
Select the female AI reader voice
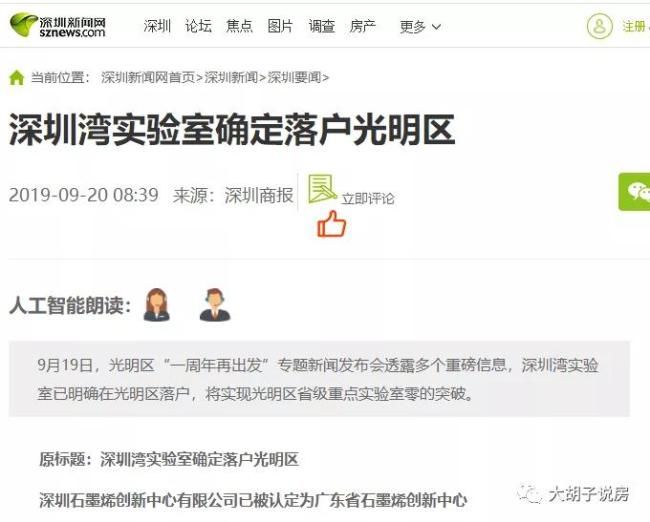click(156, 305)
